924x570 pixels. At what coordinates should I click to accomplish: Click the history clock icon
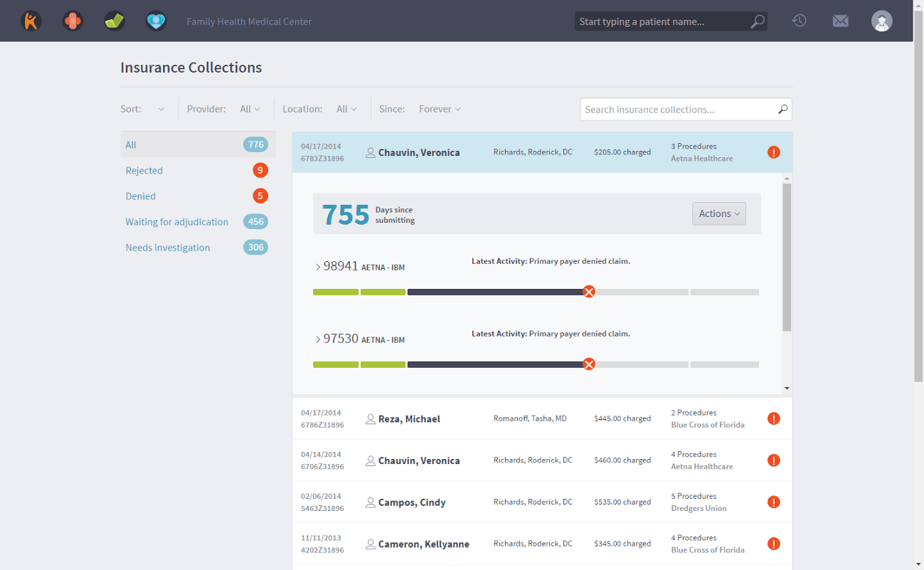799,21
